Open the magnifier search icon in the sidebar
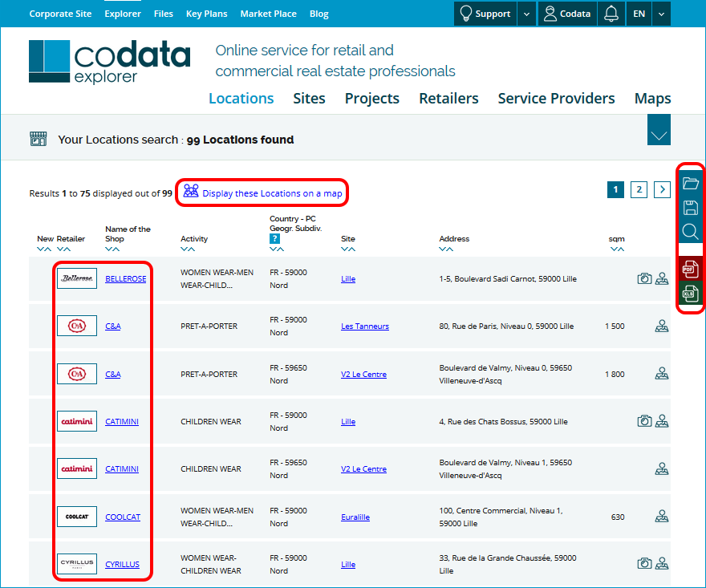The height and width of the screenshot is (588, 706). tap(690, 231)
